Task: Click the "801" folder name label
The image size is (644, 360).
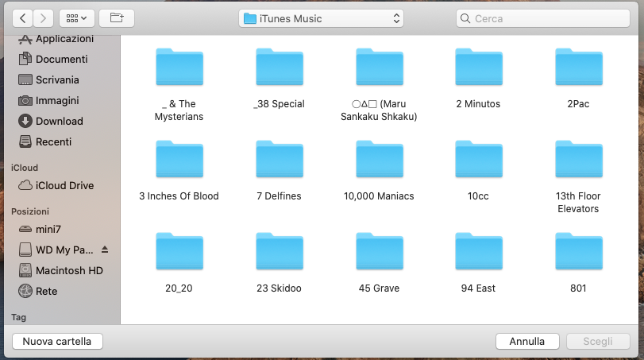Action: pos(578,288)
